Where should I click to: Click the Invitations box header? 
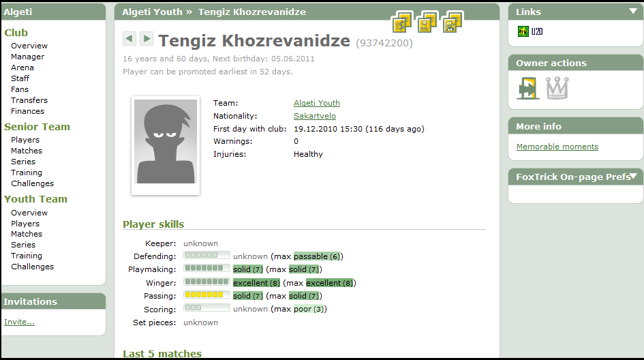53,301
